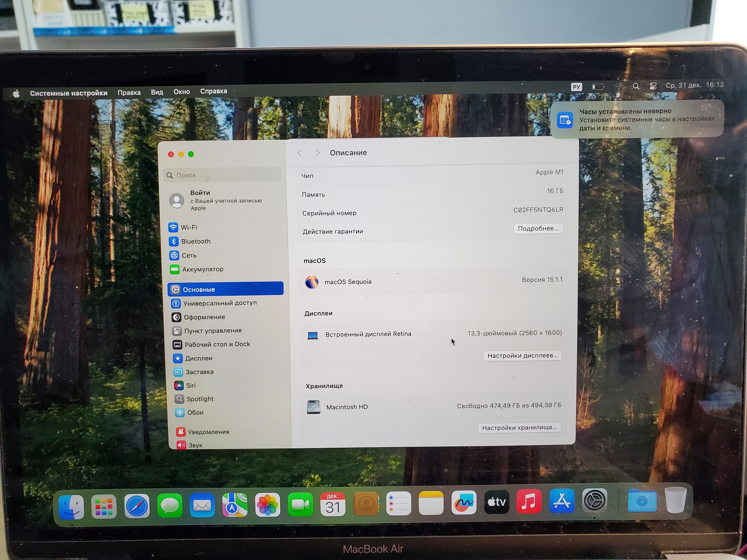The width and height of the screenshot is (747, 560).
Task: Select Основные in the sidebar
Action: (226, 289)
